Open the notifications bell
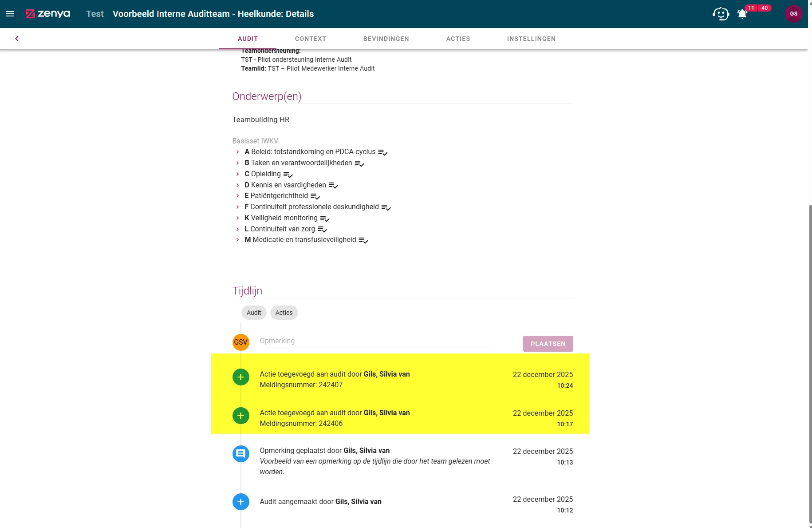The height and width of the screenshot is (528, 812). point(742,14)
